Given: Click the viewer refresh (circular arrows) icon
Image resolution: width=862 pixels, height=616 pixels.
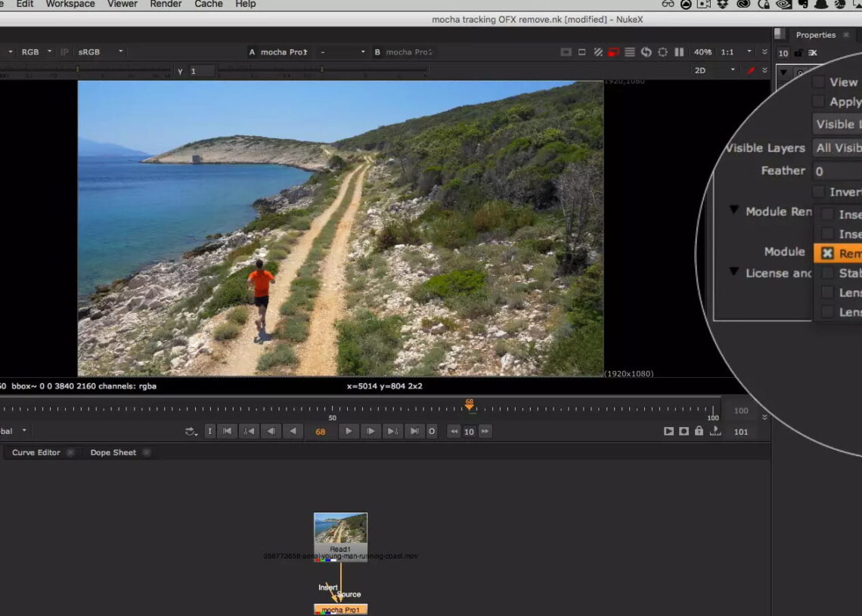Looking at the screenshot, I should click(x=646, y=52).
